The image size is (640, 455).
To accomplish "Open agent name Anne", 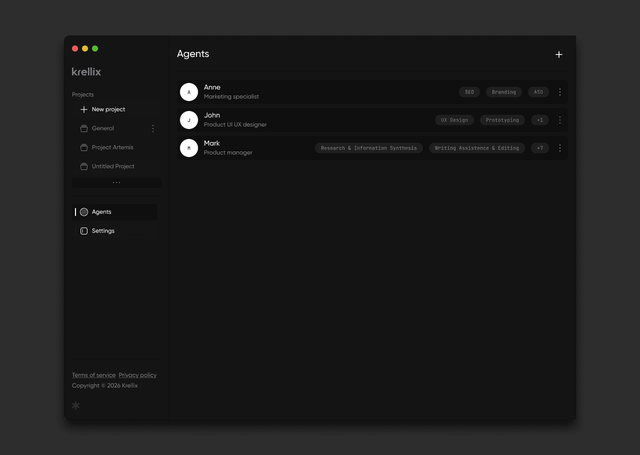I will pyautogui.click(x=212, y=87).
